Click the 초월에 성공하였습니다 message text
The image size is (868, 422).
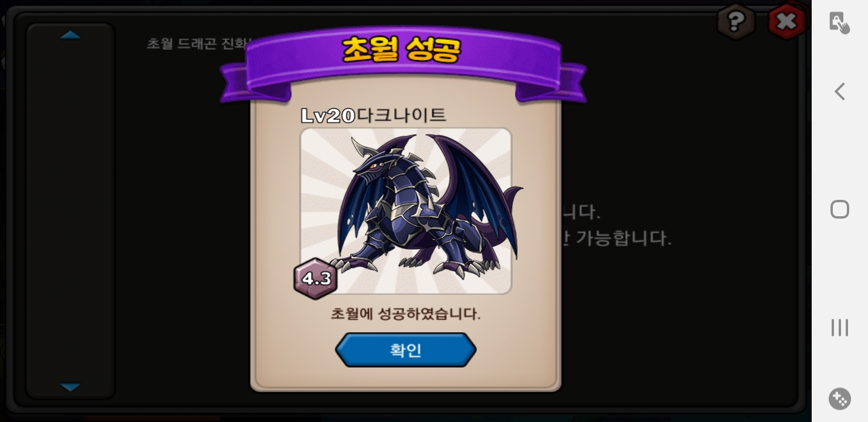point(405,314)
